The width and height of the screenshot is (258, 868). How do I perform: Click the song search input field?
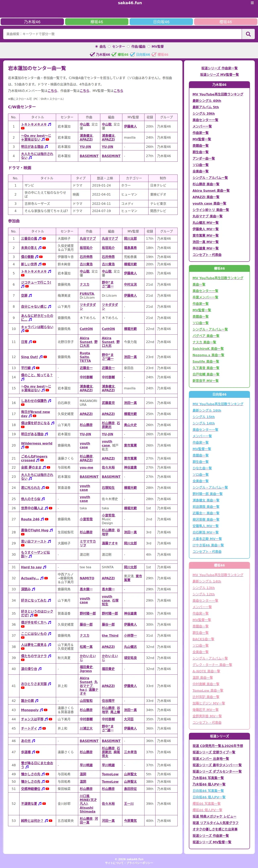click(x=123, y=34)
